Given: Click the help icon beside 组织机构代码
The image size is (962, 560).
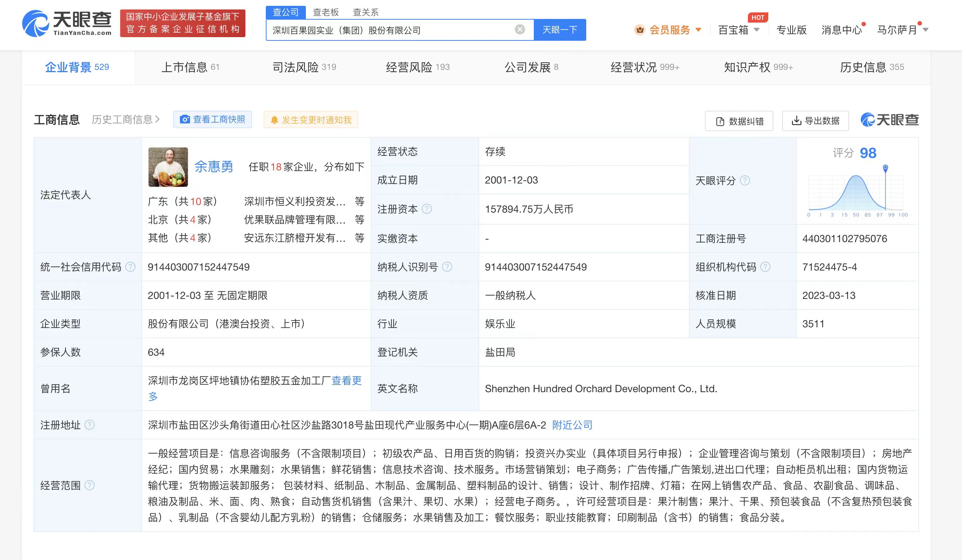Looking at the screenshot, I should [x=765, y=267].
